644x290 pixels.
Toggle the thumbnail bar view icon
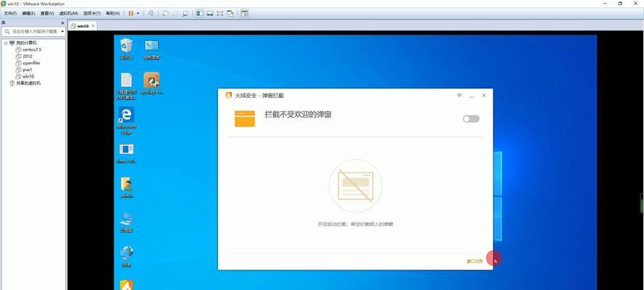(210, 13)
